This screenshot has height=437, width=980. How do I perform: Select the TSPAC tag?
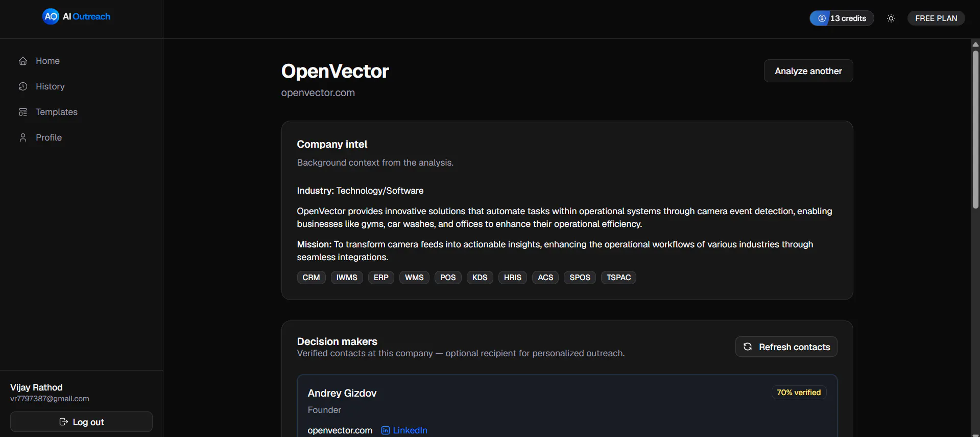pyautogui.click(x=618, y=278)
